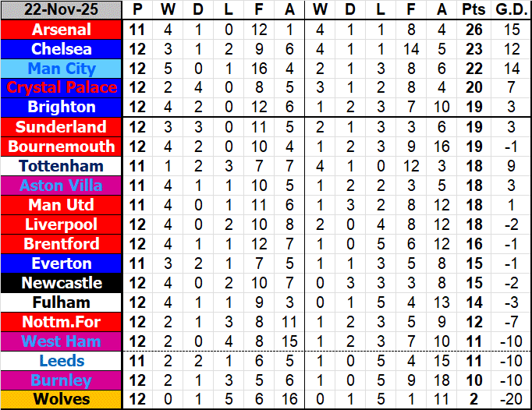Select West Ham in the standings

tap(62, 341)
